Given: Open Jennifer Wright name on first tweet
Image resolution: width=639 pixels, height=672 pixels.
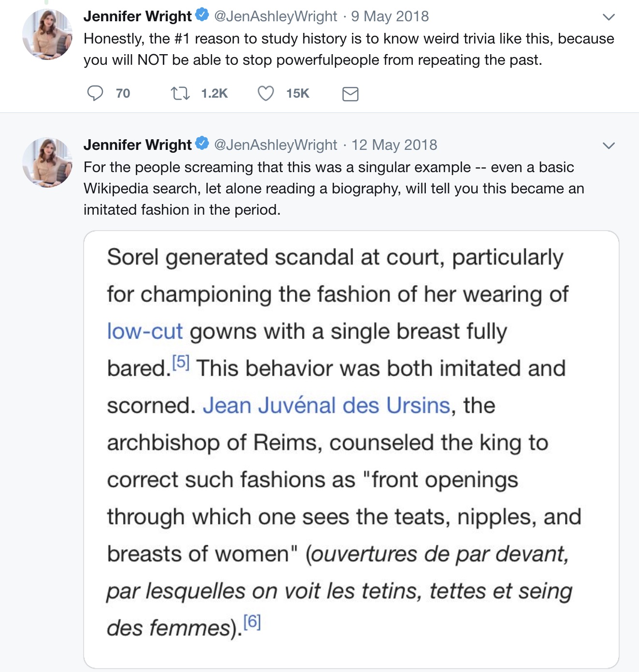Looking at the screenshot, I should click(x=138, y=16).
